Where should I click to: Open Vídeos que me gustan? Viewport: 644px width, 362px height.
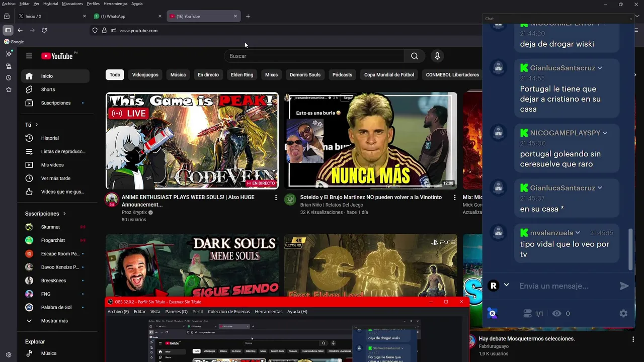[x=55, y=192]
